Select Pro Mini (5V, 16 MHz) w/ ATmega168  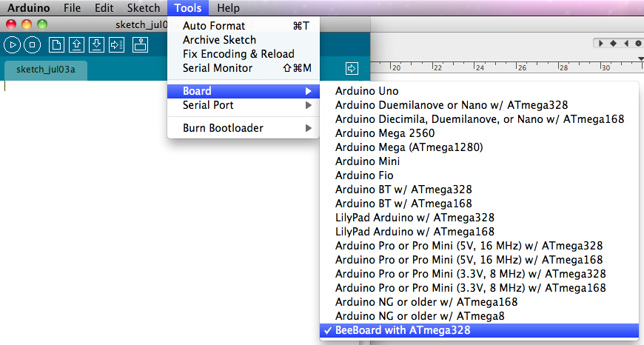480,260
